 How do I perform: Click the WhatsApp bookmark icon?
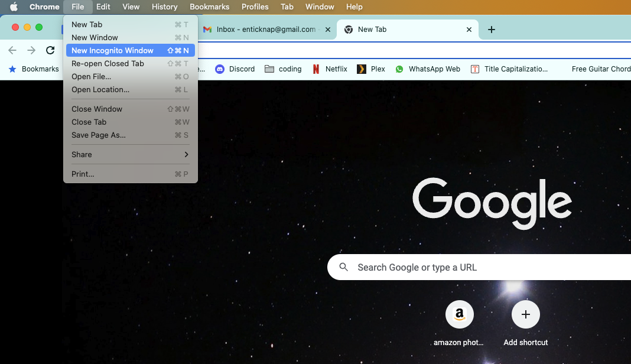399,69
